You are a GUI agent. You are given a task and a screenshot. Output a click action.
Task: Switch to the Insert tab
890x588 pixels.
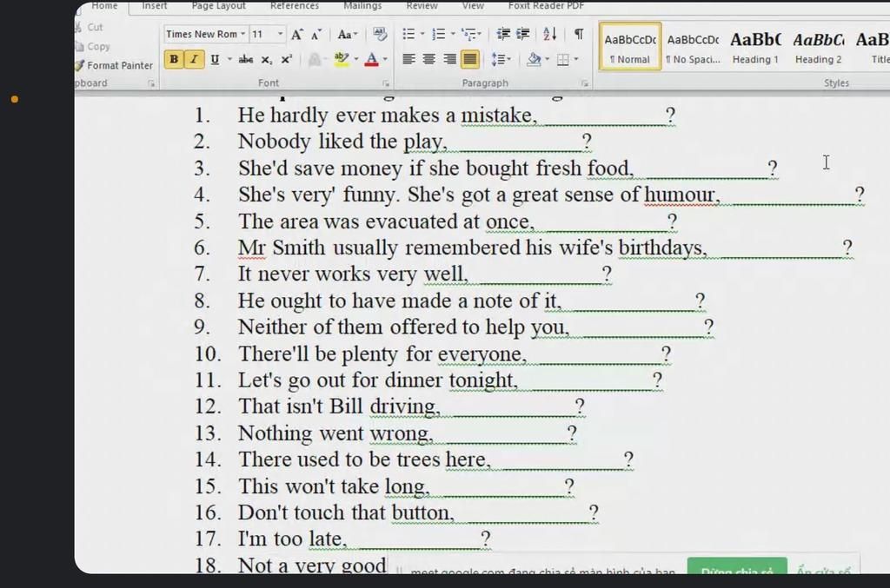tap(155, 6)
